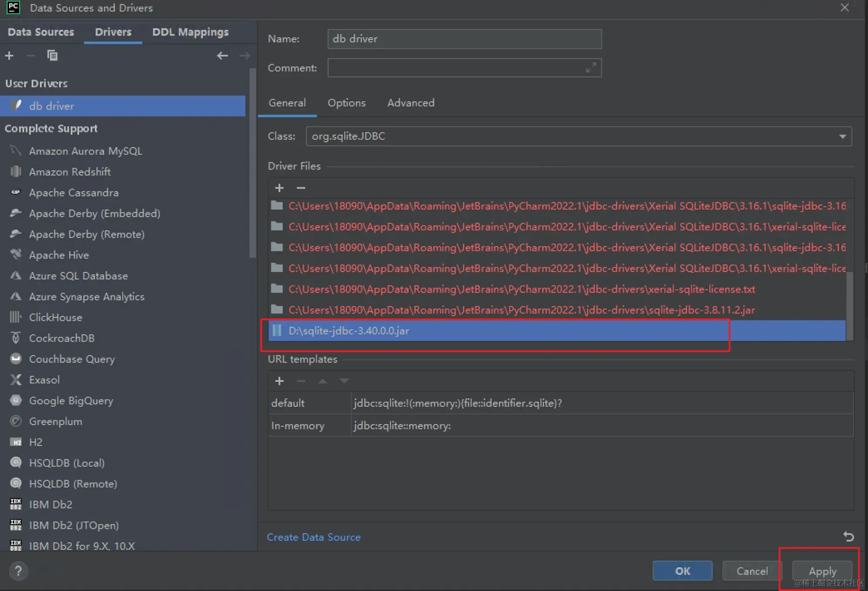Remove driver file with minus icon

click(x=301, y=188)
